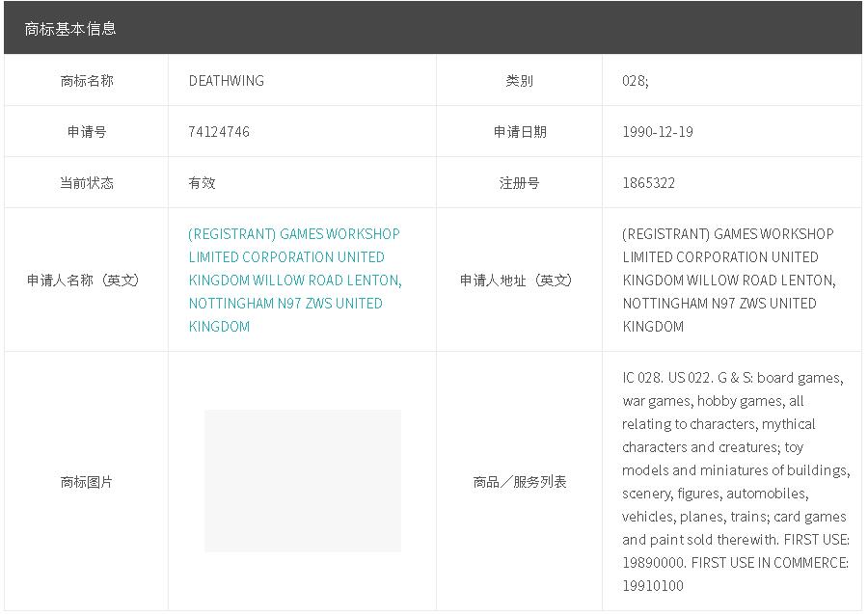Select the DEATHWING trademark name value
868x615 pixels.
226,81
